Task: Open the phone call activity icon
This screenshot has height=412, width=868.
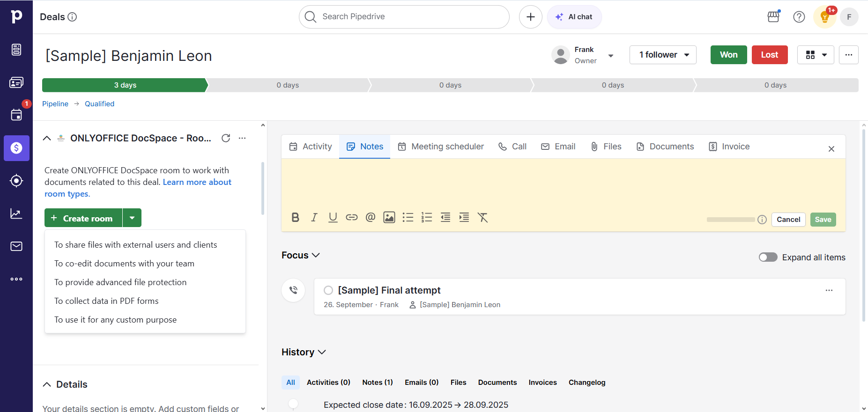Action: click(293, 290)
